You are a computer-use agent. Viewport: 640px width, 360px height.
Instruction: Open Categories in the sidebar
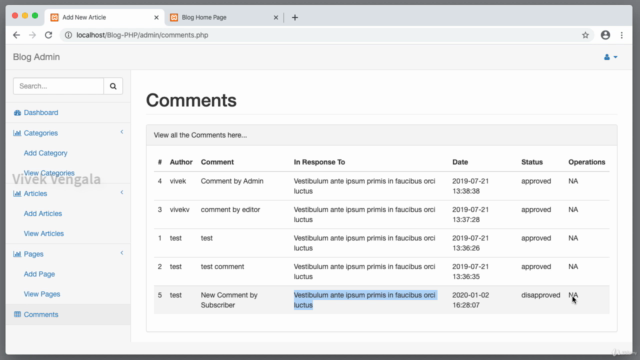click(41, 133)
